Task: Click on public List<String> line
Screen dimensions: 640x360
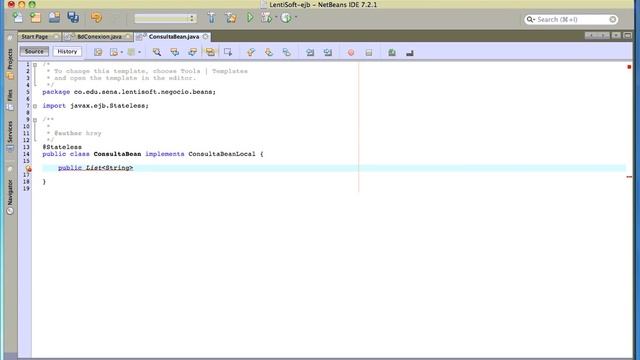Action: tap(96, 168)
